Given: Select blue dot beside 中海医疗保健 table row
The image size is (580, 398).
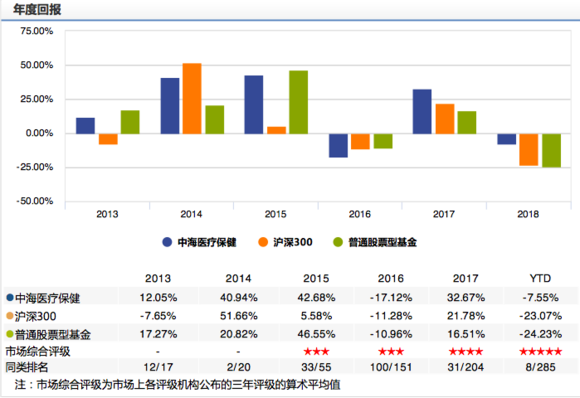Looking at the screenshot, I should (10, 297).
